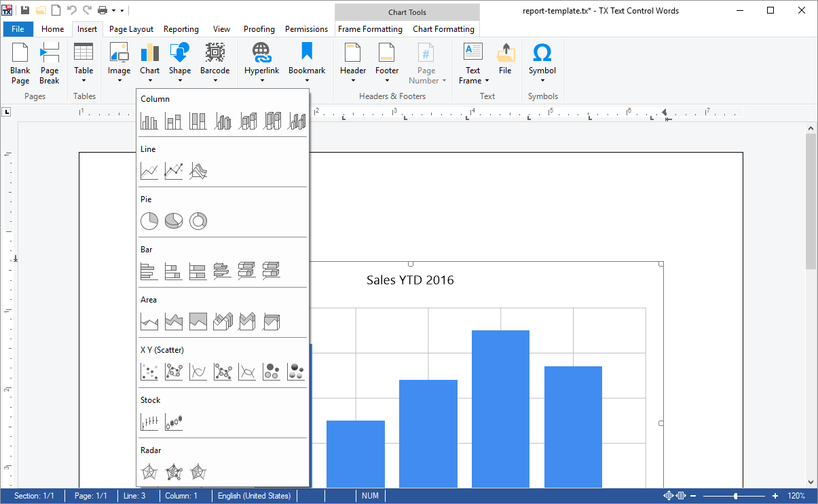This screenshot has width=818, height=504.
Task: Select the 3-D line chart
Action: [198, 171]
